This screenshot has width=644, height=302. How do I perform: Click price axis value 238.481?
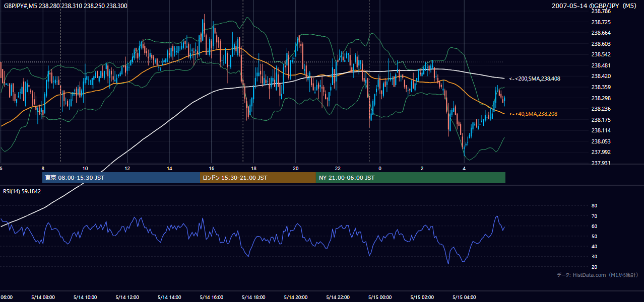(601, 65)
